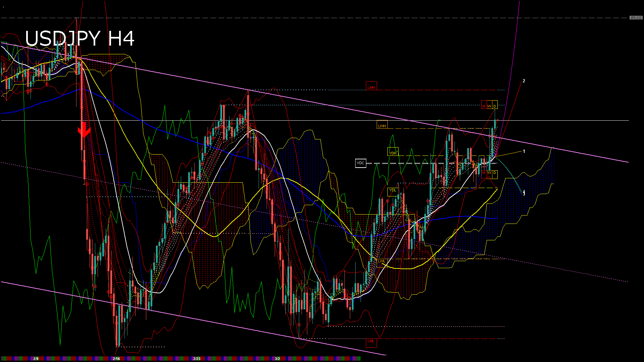The height and width of the screenshot is (362, 644).
Task: Switch to the D daily timeframe tab
Action: pyautogui.click(x=494, y=106)
